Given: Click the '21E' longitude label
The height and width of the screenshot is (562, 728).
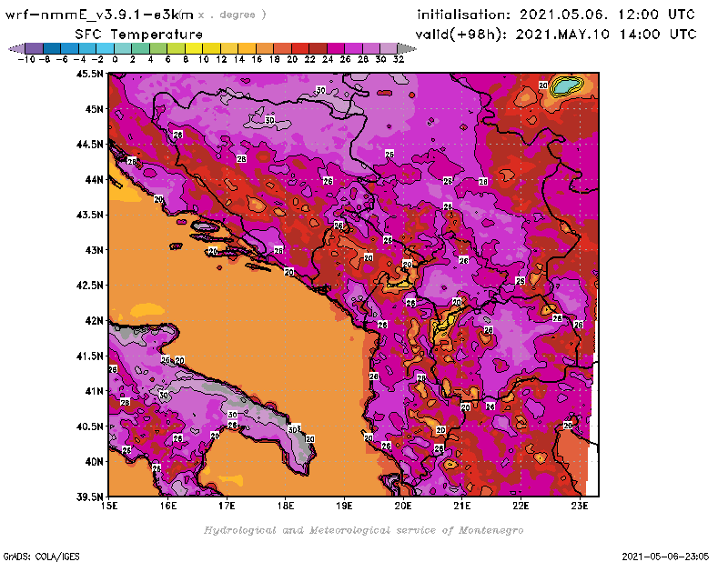Looking at the screenshot, I should (x=462, y=506).
